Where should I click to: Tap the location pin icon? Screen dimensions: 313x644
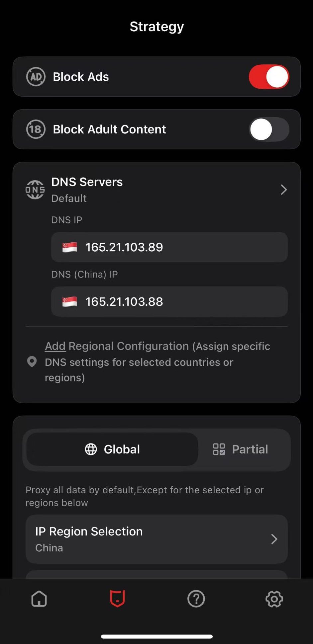(32, 362)
